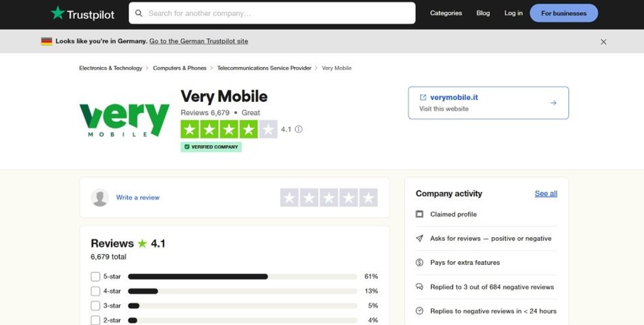
Task: Dismiss the Germany banner with X
Action: click(603, 42)
